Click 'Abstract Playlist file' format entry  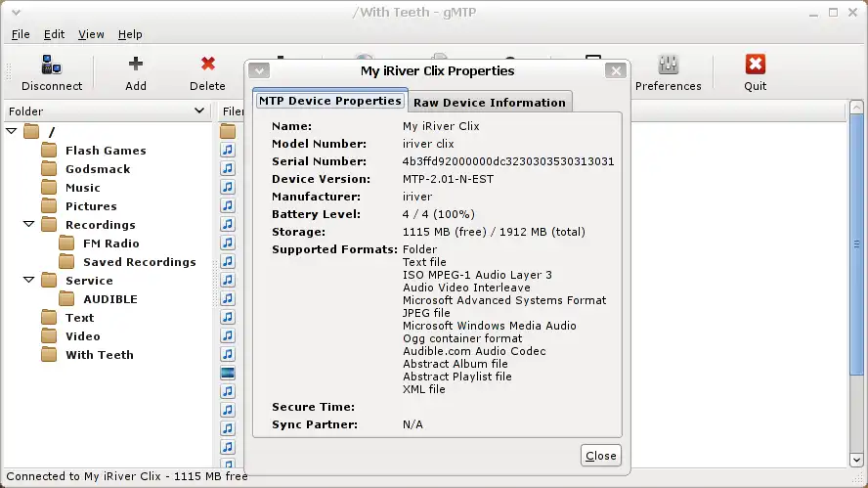tap(457, 377)
